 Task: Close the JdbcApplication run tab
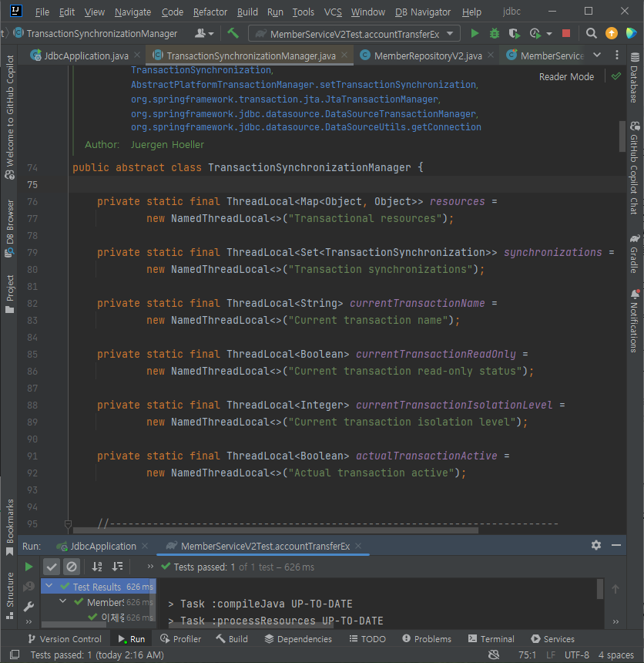tap(145, 546)
